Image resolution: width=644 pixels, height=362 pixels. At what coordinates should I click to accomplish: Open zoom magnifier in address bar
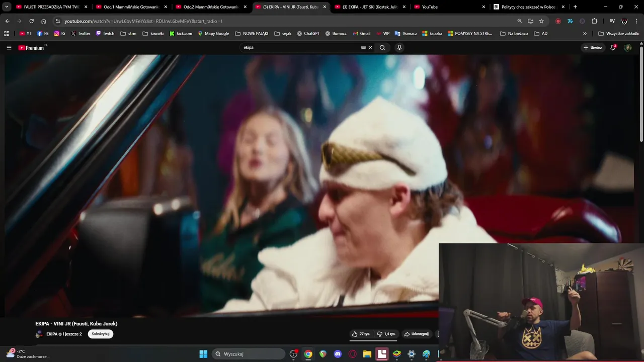pos(520,21)
